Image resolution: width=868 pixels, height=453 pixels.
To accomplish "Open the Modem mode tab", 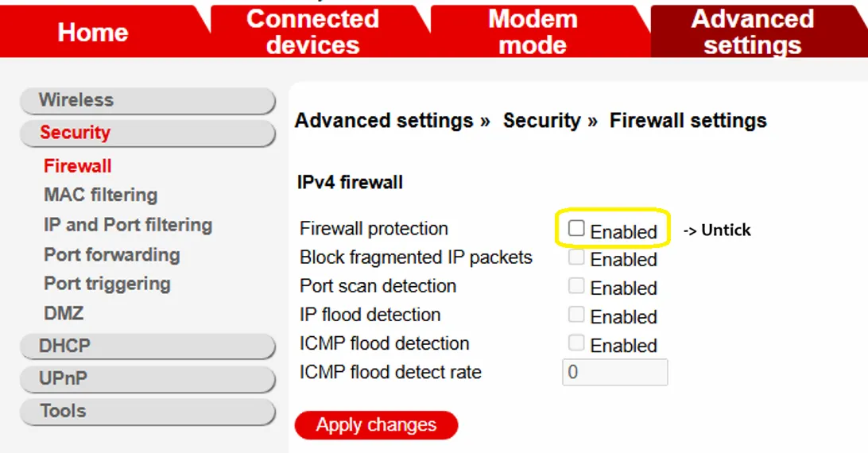I will pyautogui.click(x=533, y=32).
